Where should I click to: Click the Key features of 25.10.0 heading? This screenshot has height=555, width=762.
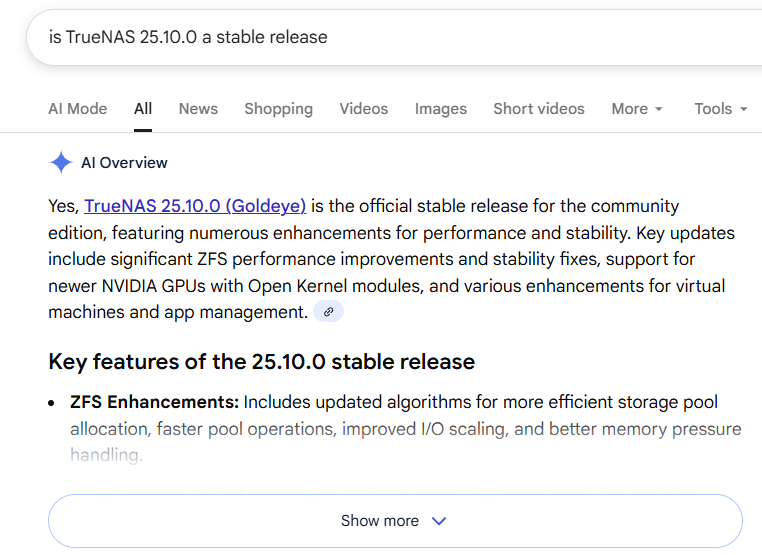pyautogui.click(x=261, y=361)
